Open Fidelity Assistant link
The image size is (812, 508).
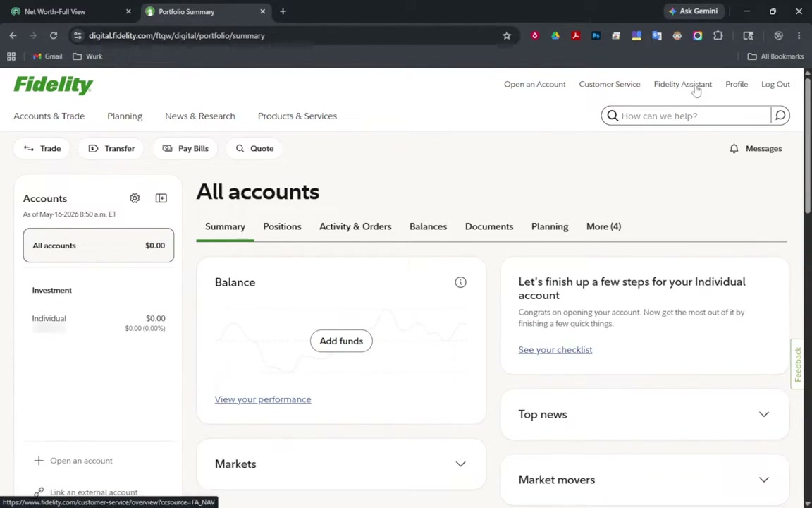click(x=682, y=84)
